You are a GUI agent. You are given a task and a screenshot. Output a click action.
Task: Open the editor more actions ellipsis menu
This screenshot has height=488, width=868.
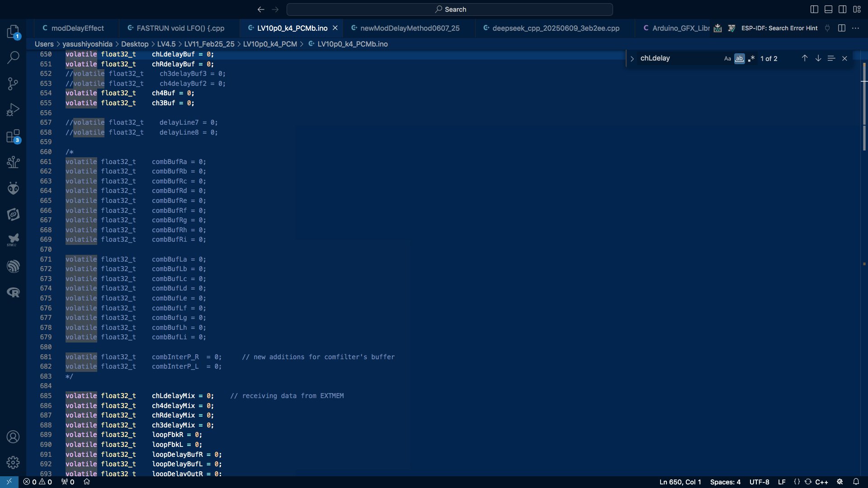[855, 28]
